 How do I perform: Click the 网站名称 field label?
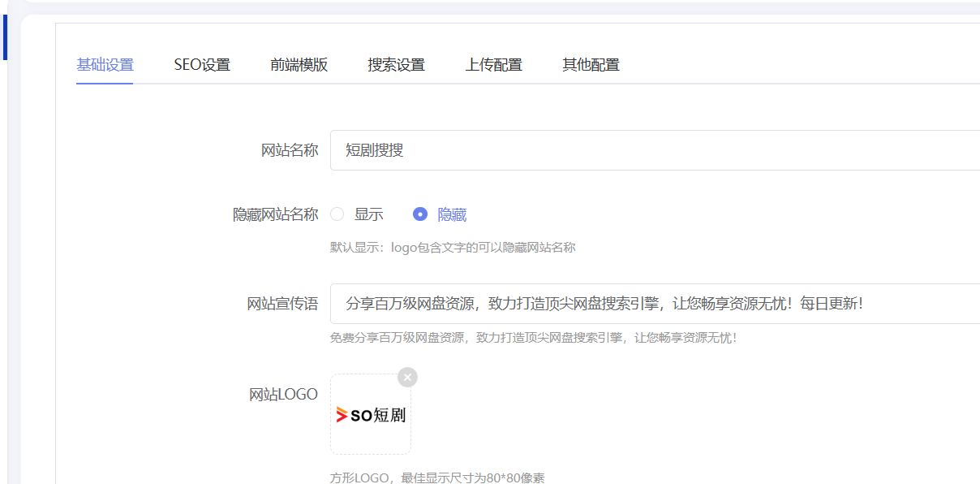(290, 150)
